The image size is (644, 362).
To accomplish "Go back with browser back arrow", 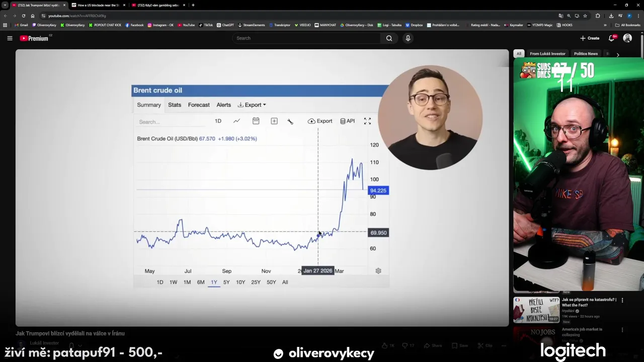I will [x=6, y=16].
